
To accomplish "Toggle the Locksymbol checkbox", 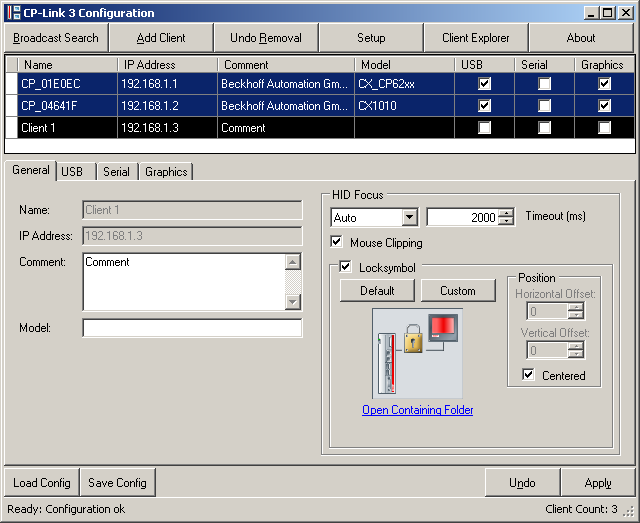I will coord(345,267).
